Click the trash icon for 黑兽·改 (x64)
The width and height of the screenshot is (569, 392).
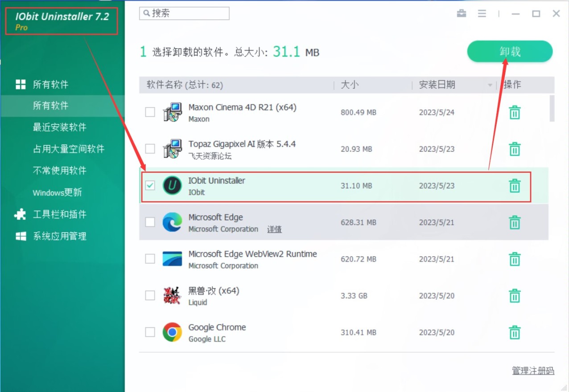pos(515,295)
